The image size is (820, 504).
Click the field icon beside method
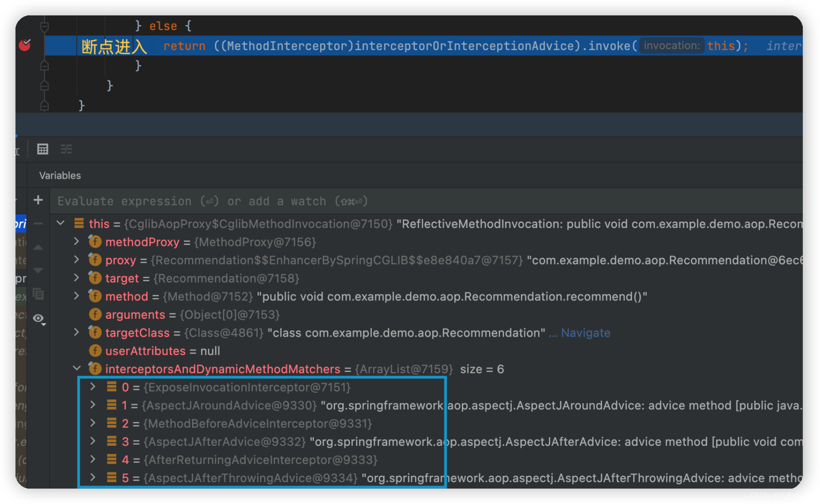(95, 296)
